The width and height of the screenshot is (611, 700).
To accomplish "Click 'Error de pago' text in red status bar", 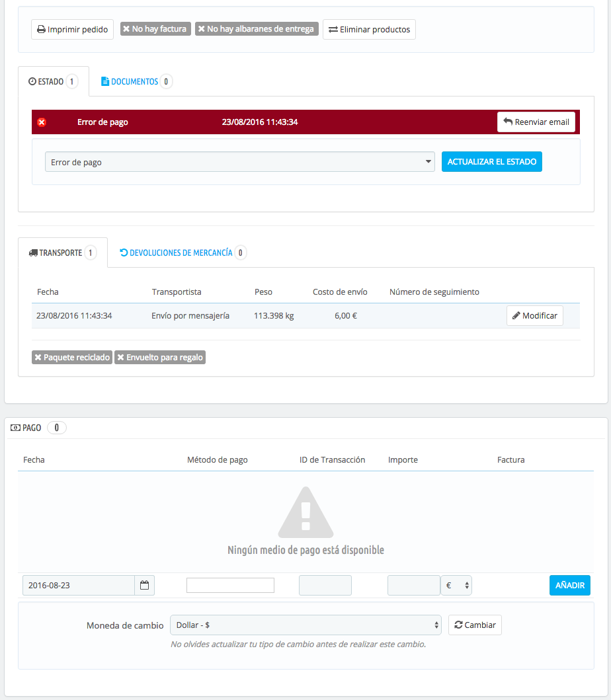I will point(102,122).
